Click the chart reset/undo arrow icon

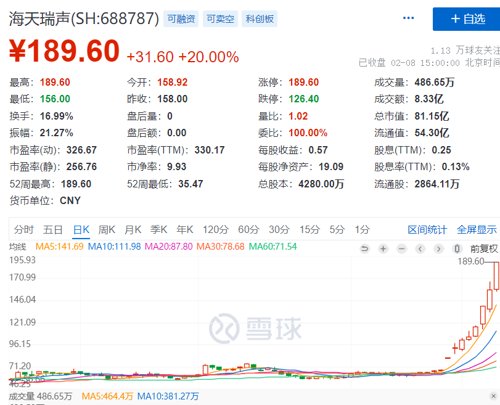(x=365, y=249)
